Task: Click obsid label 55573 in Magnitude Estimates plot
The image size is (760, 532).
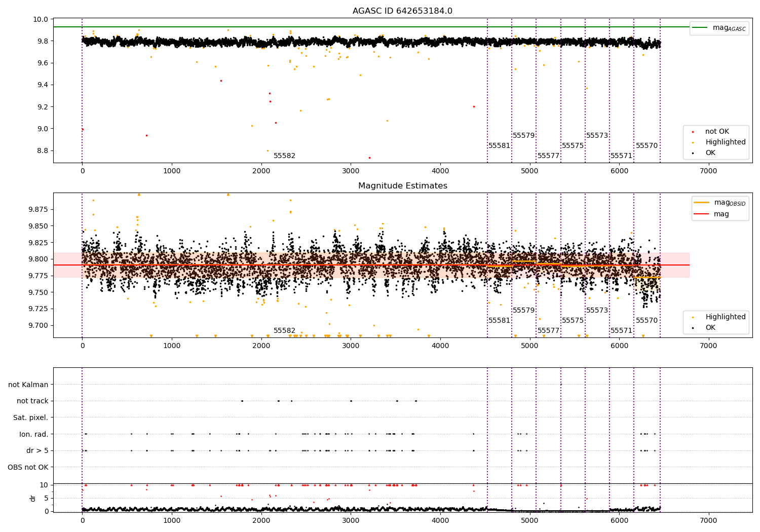Action: (x=597, y=311)
